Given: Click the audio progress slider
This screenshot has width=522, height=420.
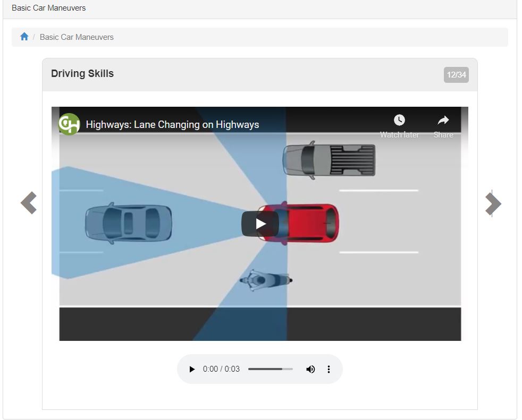Looking at the screenshot, I should tap(271, 369).
